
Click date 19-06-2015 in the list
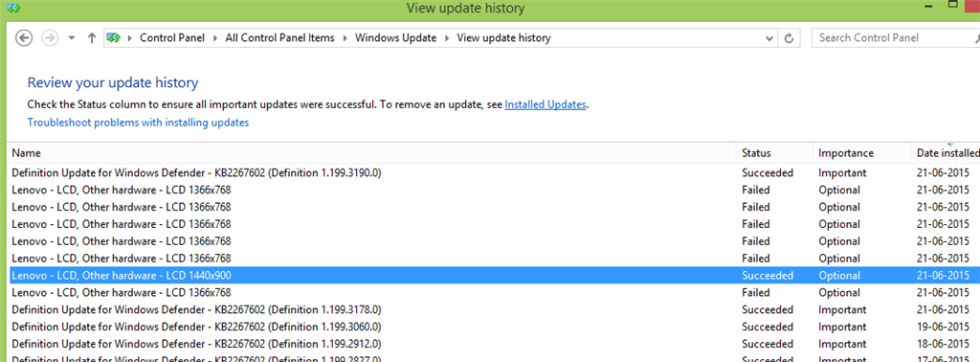[943, 327]
